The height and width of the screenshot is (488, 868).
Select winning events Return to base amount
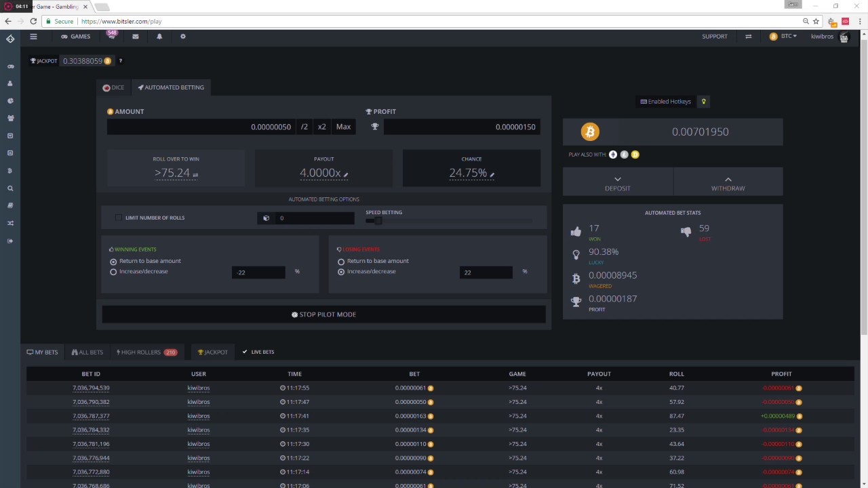pyautogui.click(x=113, y=262)
